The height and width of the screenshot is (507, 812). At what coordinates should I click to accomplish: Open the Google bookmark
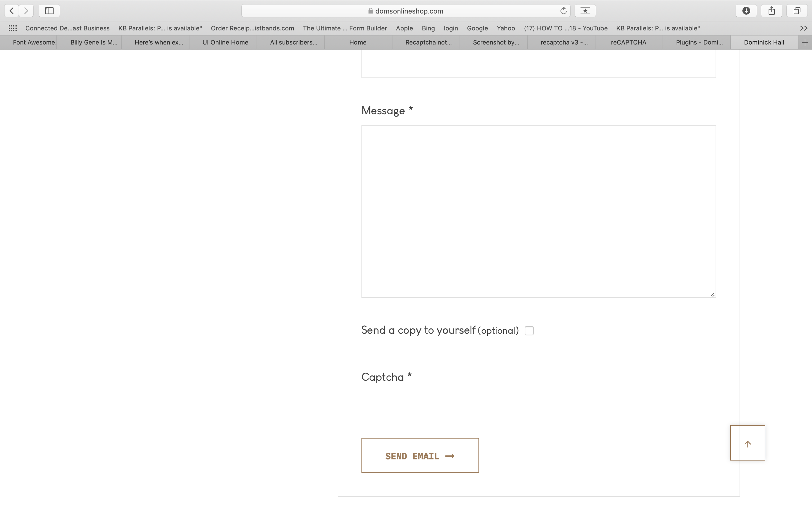[x=477, y=28]
